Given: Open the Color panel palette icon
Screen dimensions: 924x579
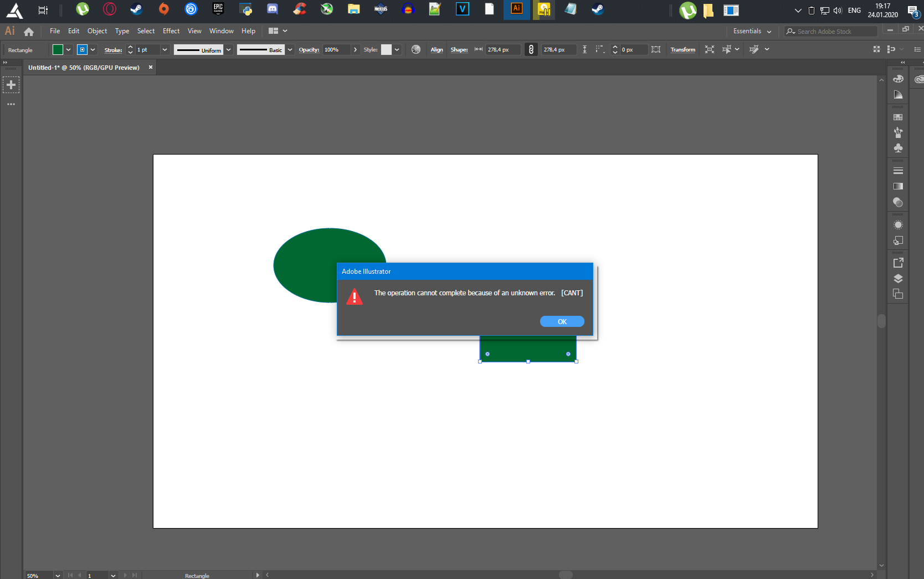Looking at the screenshot, I should coord(898,79).
